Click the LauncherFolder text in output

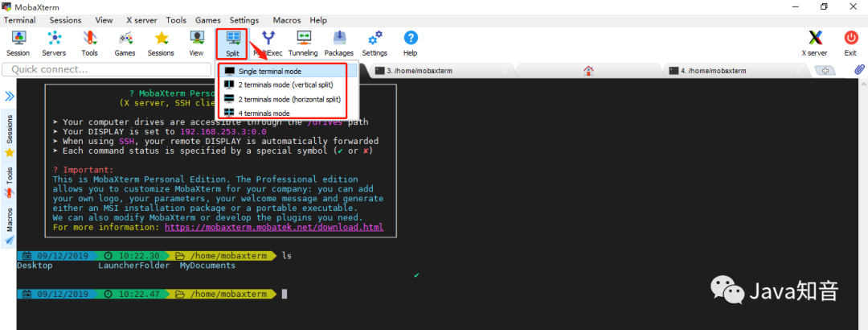[134, 266]
